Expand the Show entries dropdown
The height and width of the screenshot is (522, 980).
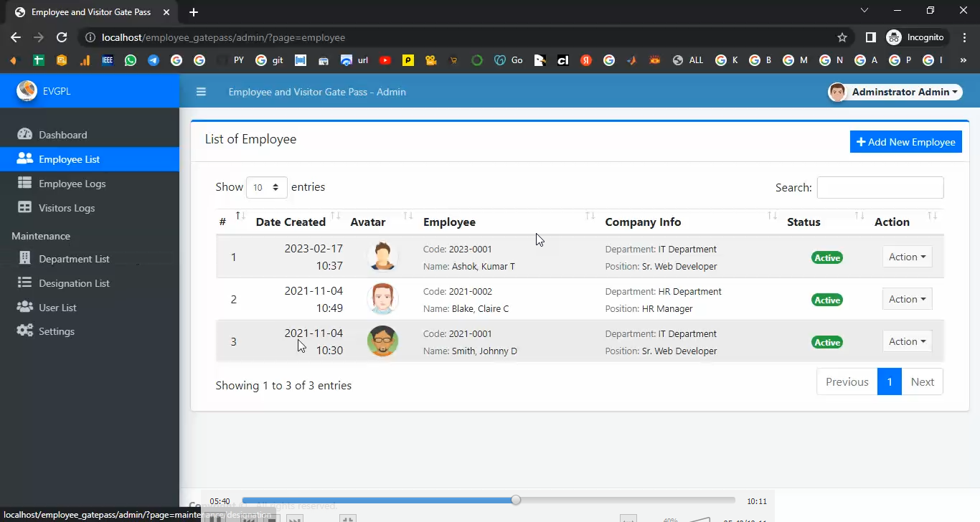click(266, 187)
